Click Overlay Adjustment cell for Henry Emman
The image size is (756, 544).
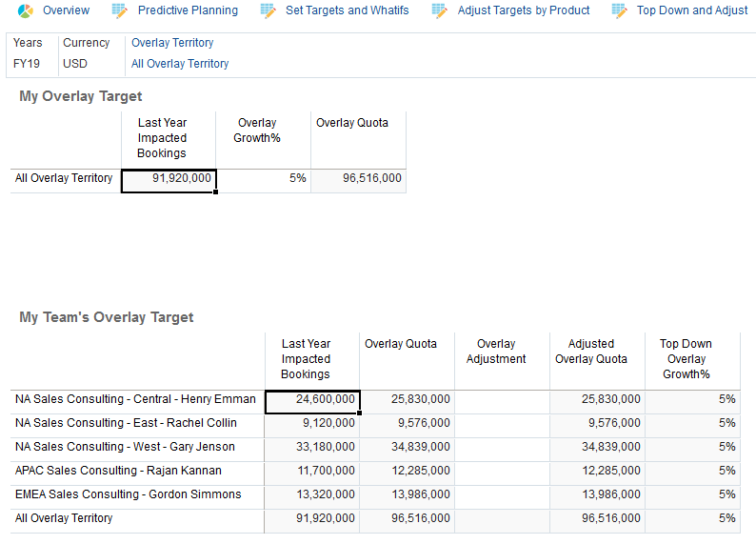[x=502, y=400]
